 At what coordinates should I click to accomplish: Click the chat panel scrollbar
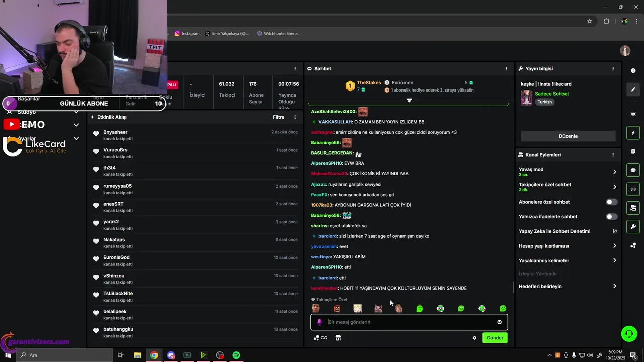[513, 287]
